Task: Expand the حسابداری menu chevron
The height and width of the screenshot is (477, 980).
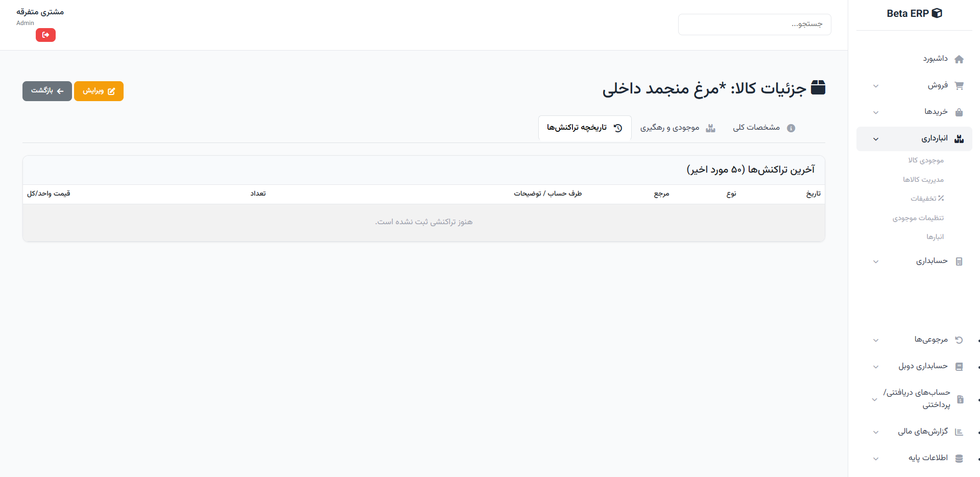Action: click(x=876, y=261)
